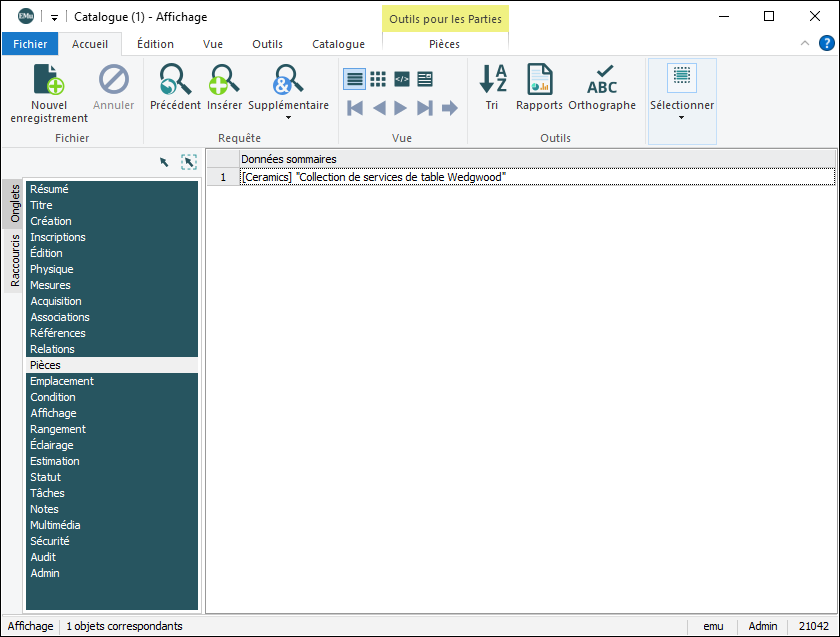Select the Emplacement tab in sidebar
Image resolution: width=840 pixels, height=637 pixels.
coord(62,381)
